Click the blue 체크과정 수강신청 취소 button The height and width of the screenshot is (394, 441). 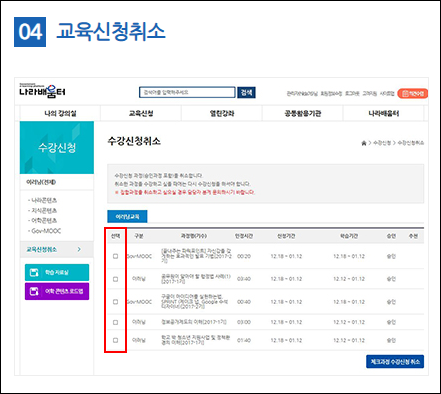pyautogui.click(x=395, y=362)
